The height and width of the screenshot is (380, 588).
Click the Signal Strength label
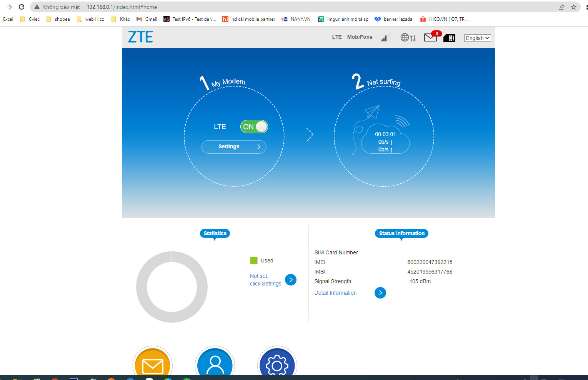click(333, 281)
